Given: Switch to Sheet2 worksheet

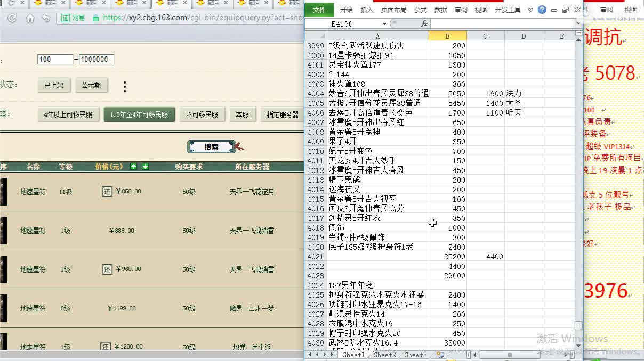Looking at the screenshot, I should [384, 355].
